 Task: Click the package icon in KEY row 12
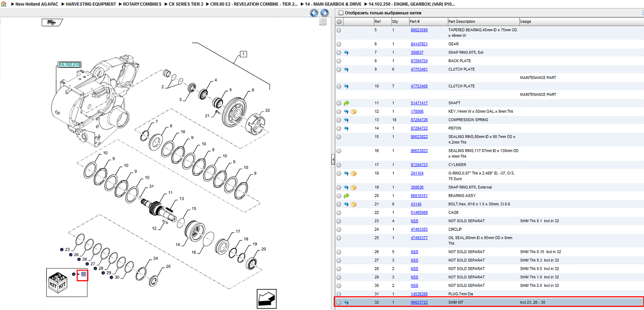[354, 111]
